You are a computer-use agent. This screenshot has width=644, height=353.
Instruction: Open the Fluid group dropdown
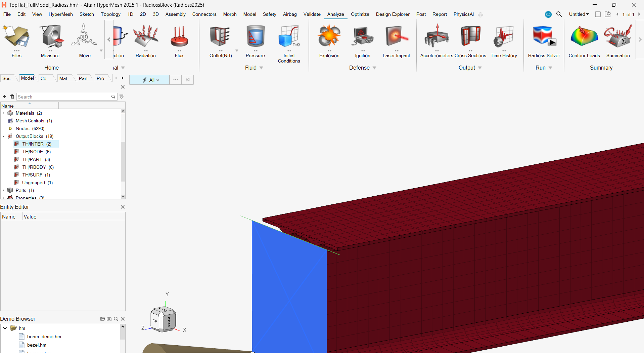261,68
